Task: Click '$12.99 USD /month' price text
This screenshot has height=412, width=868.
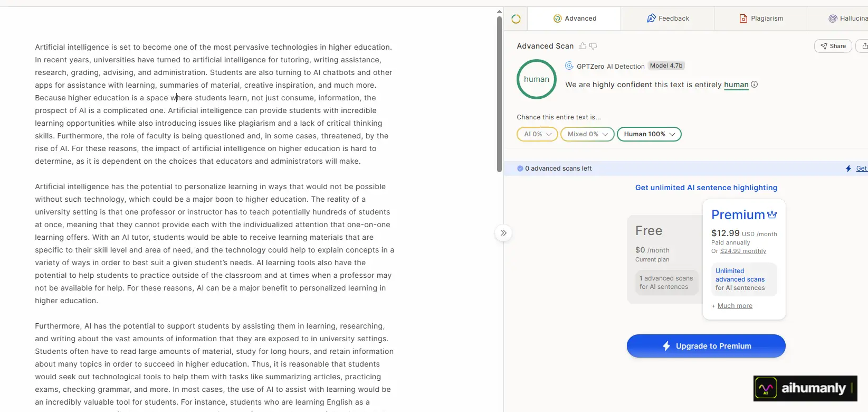Action: click(x=744, y=233)
